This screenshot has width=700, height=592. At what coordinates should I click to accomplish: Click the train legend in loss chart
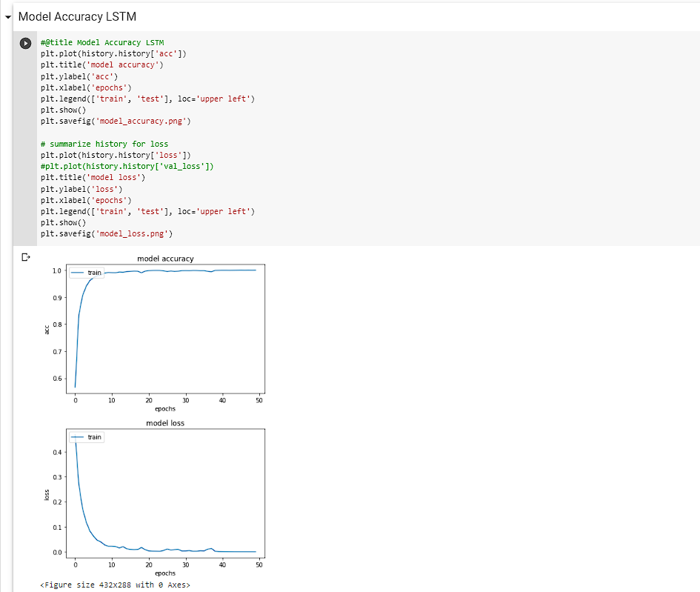87,437
